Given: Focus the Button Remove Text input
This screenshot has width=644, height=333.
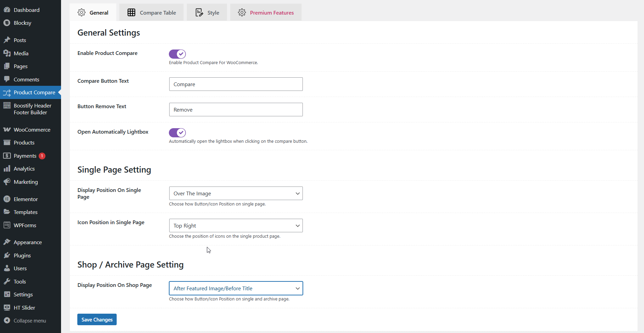Looking at the screenshot, I should coord(236,110).
